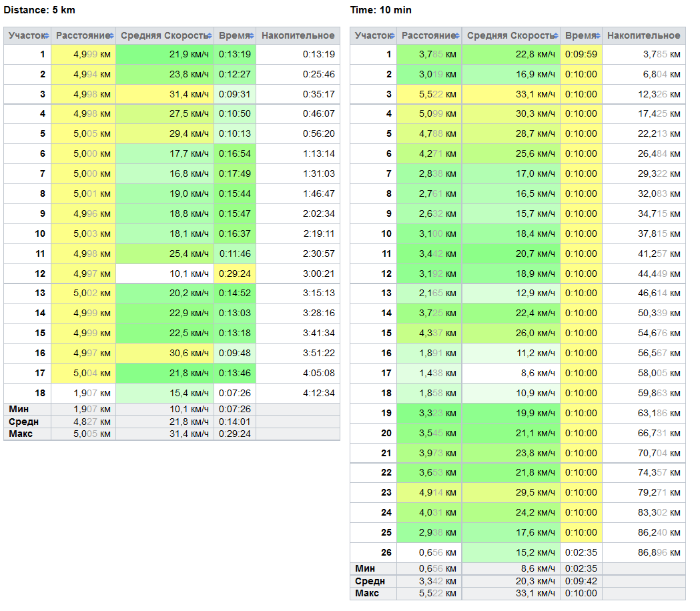Click sort arrows beside Время in the 5 km table
700x611 pixels.
point(253,36)
